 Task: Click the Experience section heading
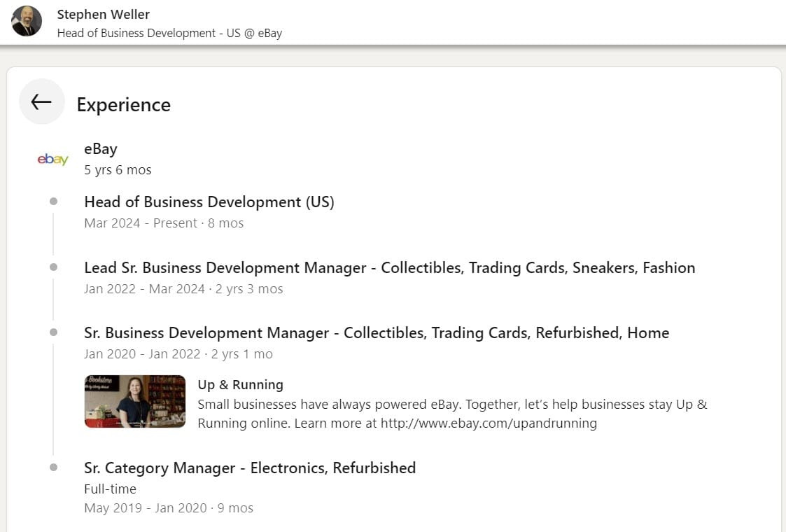point(123,104)
